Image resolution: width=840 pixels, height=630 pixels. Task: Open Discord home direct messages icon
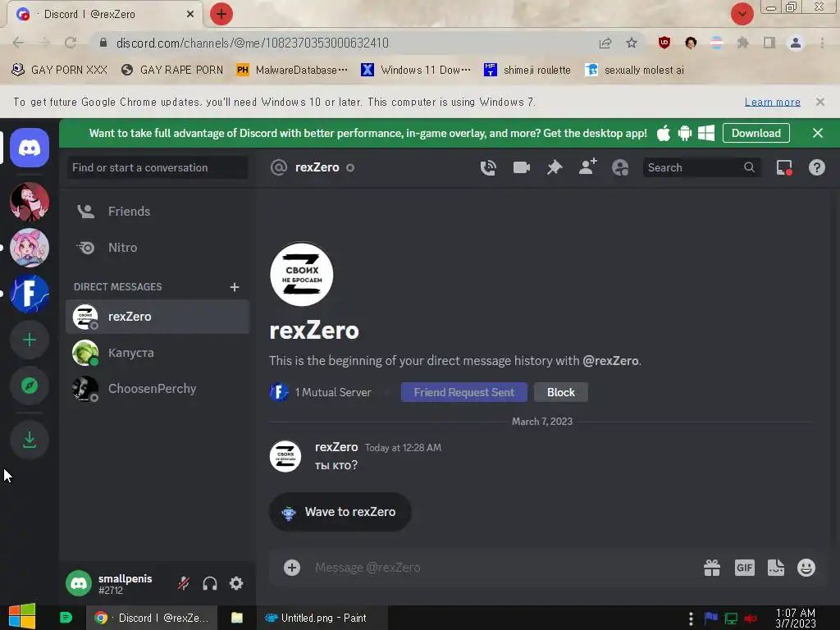click(30, 148)
